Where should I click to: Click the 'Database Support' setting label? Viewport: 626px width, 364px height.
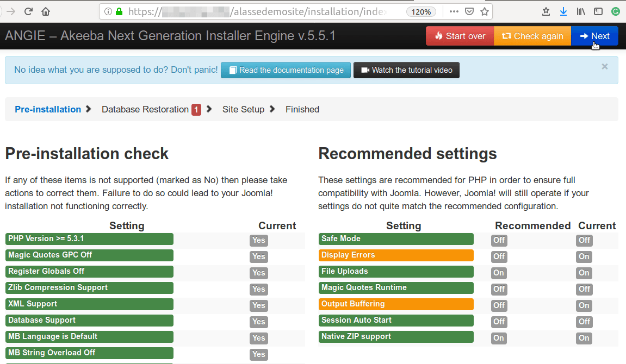(89, 321)
